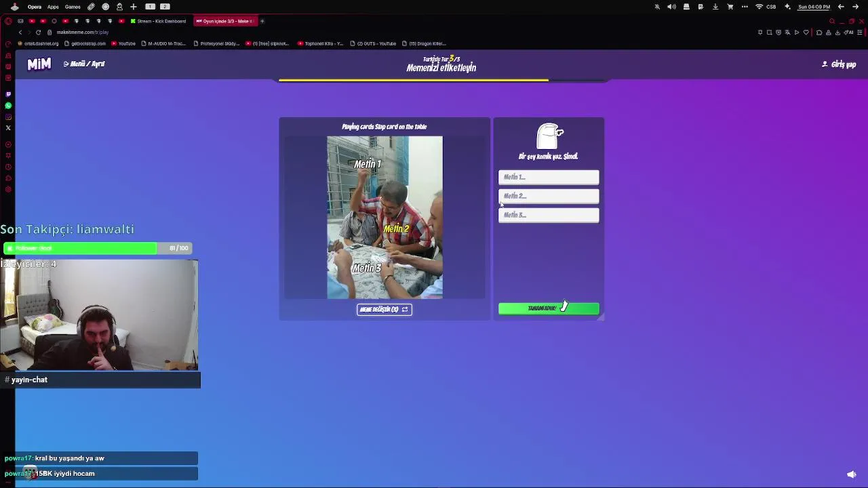This screenshot has height=488, width=868.
Task: Open the Tophaneli Kifo bookmark
Action: (x=321, y=43)
